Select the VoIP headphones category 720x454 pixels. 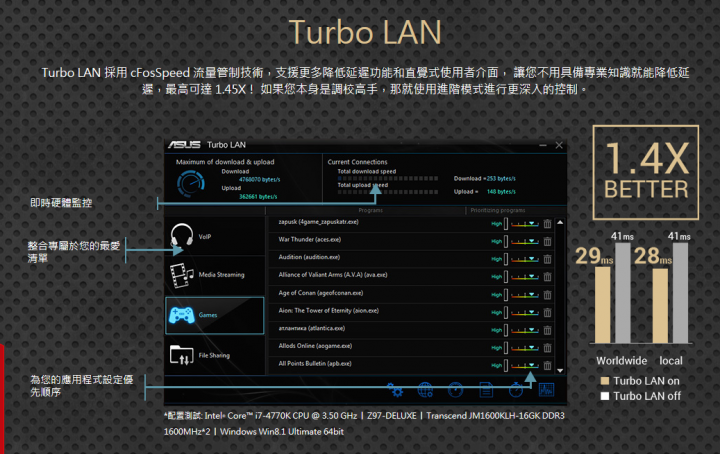click(x=215, y=236)
